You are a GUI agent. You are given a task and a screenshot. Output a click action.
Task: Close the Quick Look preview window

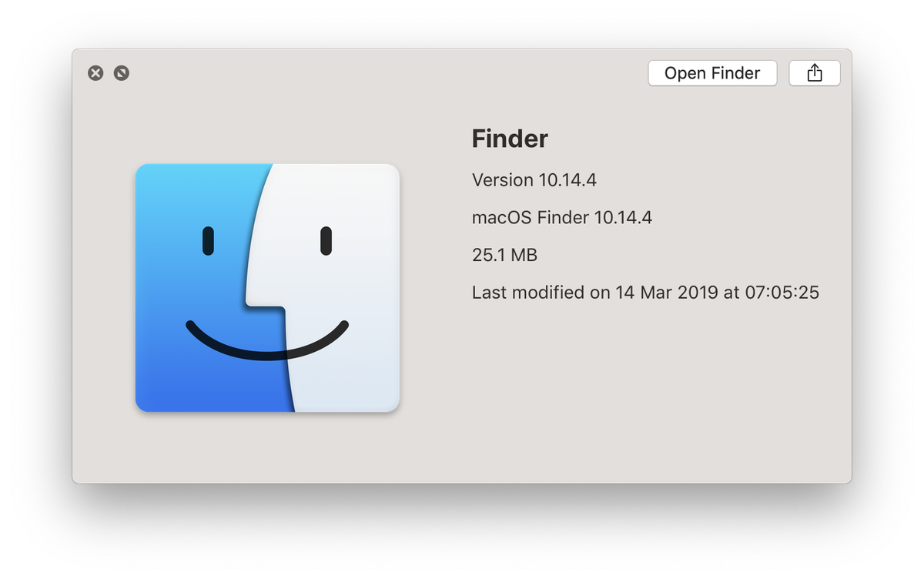95,73
